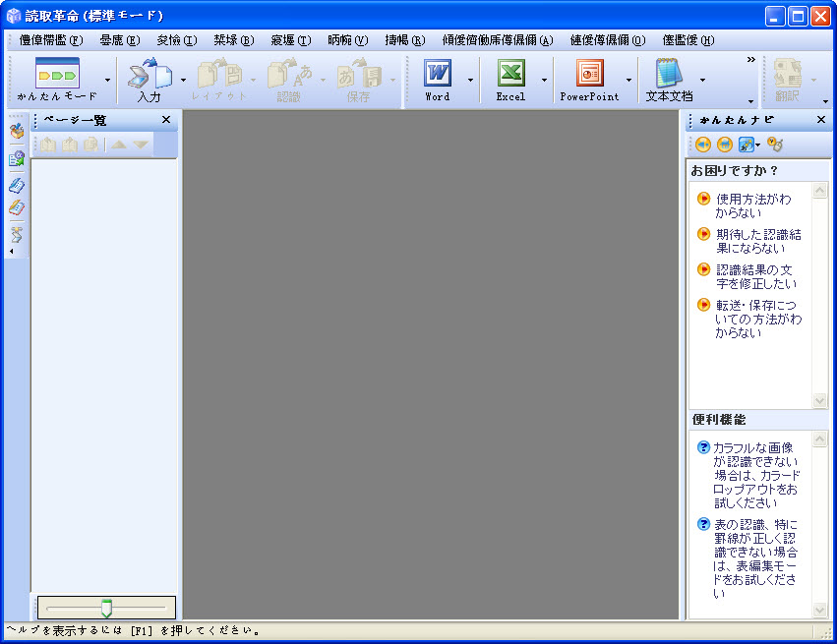Viewport: 837px width, 644px height.
Task: Click the 入力 scanner input icon
Action: pyautogui.click(x=149, y=74)
